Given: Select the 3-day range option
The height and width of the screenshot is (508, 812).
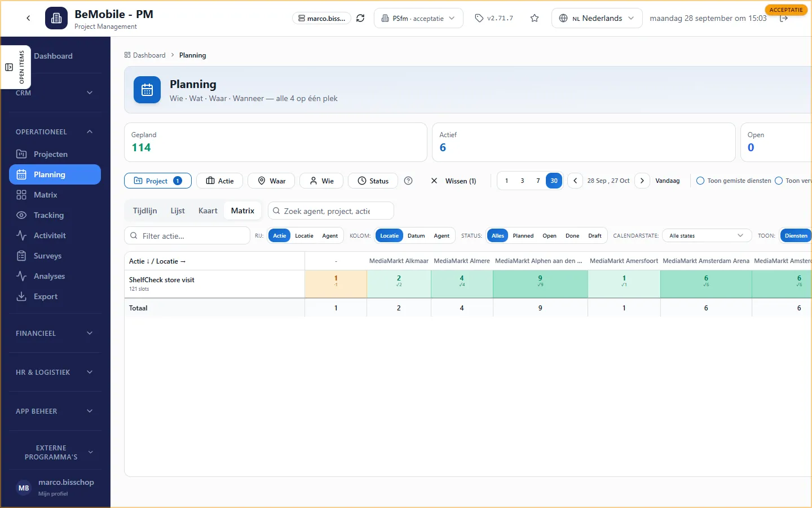Looking at the screenshot, I should point(522,181).
